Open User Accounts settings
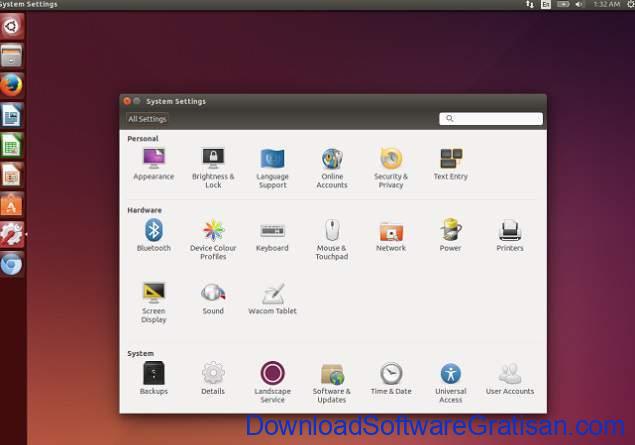 pos(510,378)
